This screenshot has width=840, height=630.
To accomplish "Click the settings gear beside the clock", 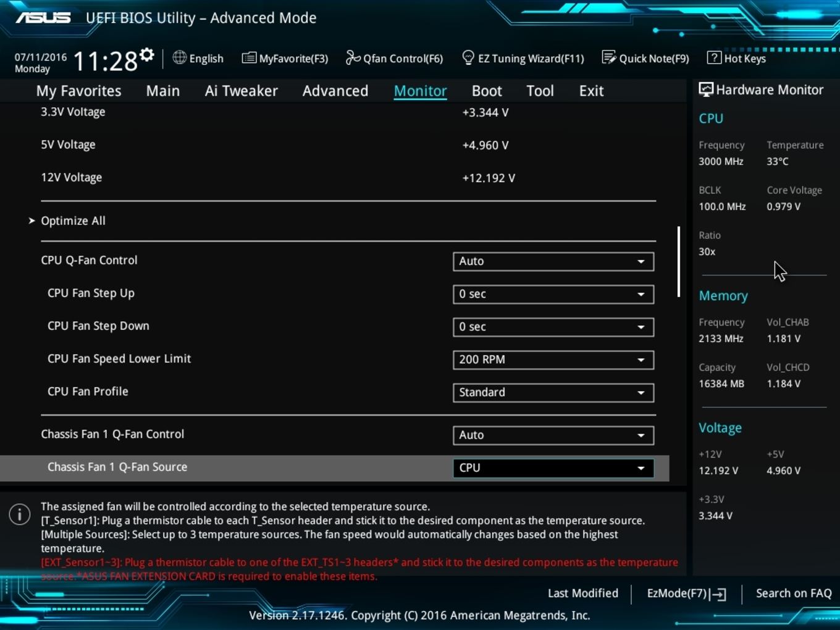I will click(x=146, y=55).
